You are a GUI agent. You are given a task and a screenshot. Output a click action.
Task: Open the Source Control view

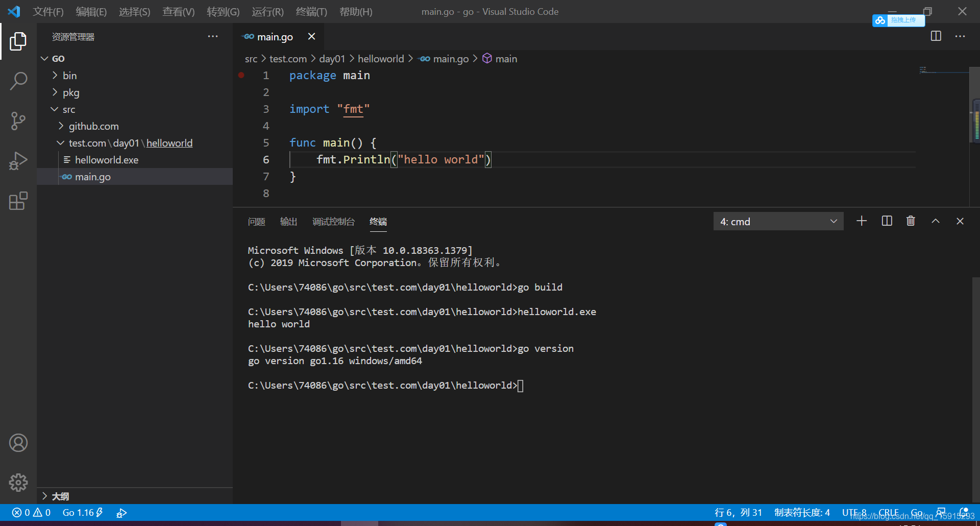[x=18, y=121]
